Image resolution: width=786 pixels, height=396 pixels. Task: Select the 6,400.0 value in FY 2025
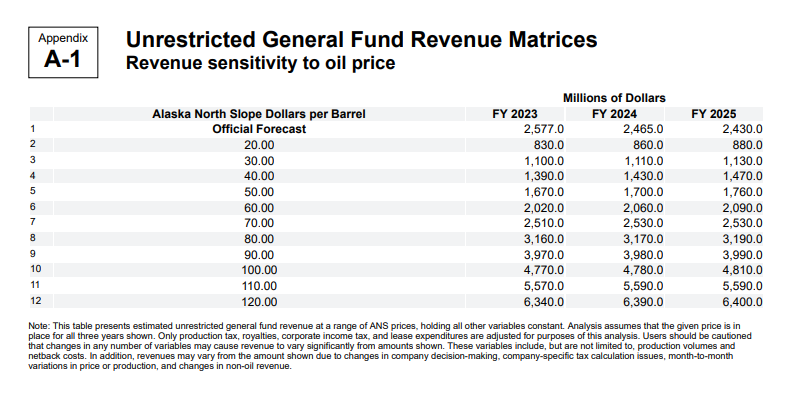[742, 302]
